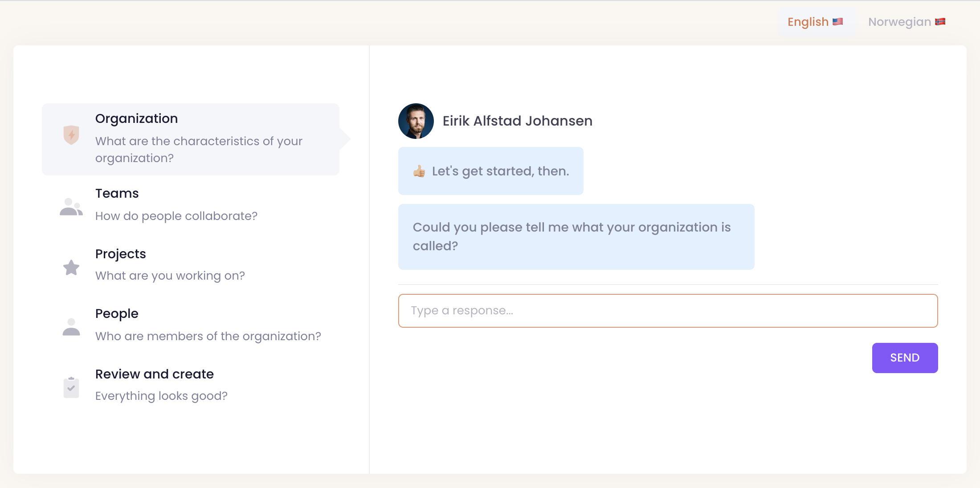This screenshot has height=488, width=980.
Task: Click the Organization shield icon
Action: click(71, 135)
